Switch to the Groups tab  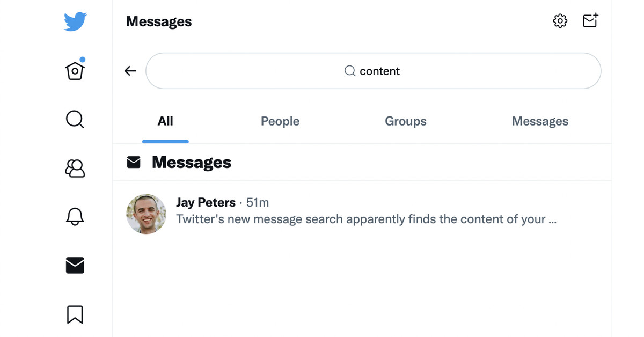click(406, 121)
